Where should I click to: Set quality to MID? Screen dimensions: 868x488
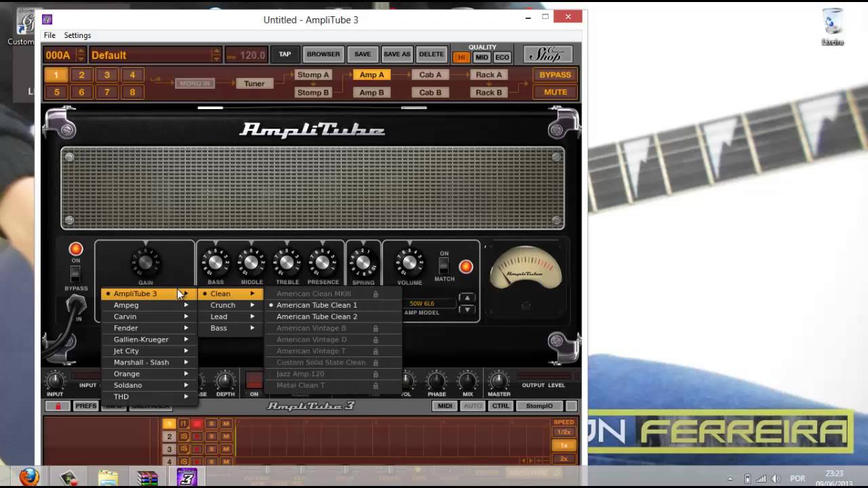[x=481, y=58]
